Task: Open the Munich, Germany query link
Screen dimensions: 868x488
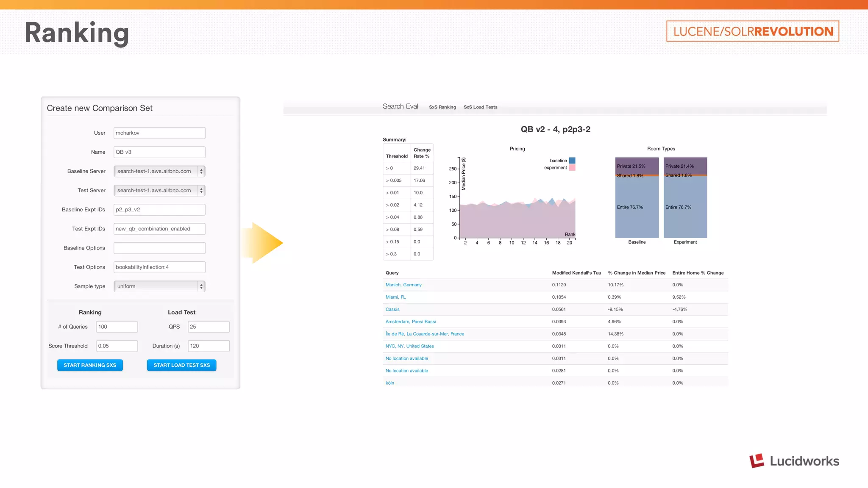Action: tap(403, 285)
